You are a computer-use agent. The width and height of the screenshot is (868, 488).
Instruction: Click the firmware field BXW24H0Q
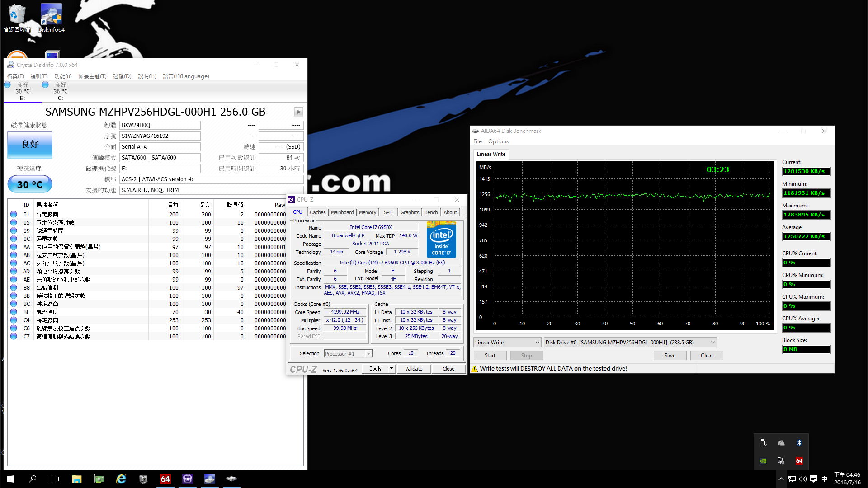click(x=160, y=125)
